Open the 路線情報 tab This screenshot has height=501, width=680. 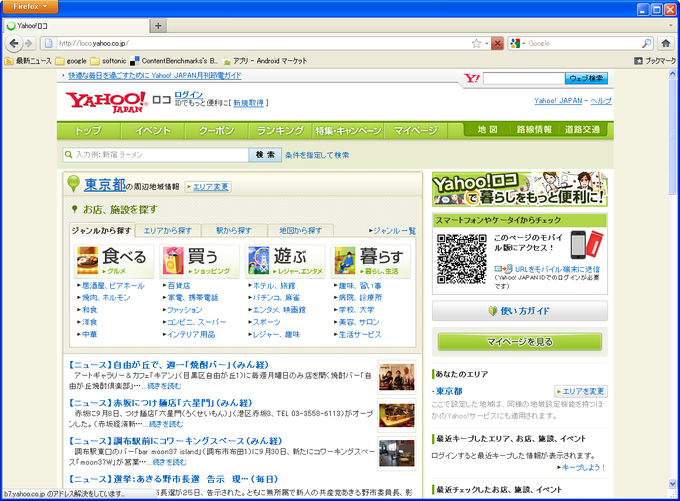click(534, 129)
